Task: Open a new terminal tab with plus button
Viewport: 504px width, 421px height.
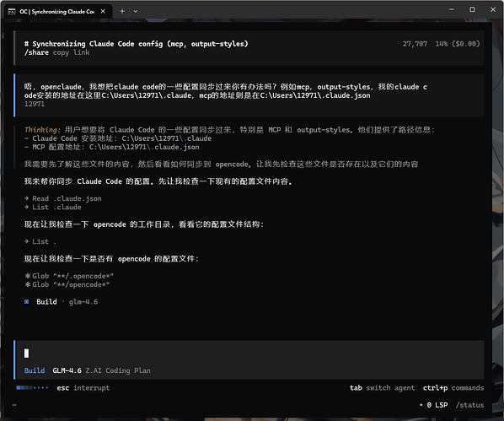Action: [122, 11]
